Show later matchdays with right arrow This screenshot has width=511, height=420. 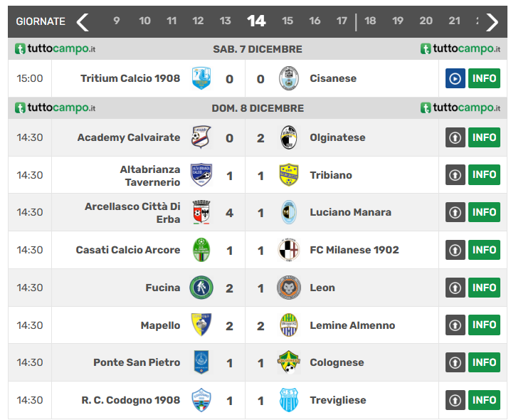[492, 22]
